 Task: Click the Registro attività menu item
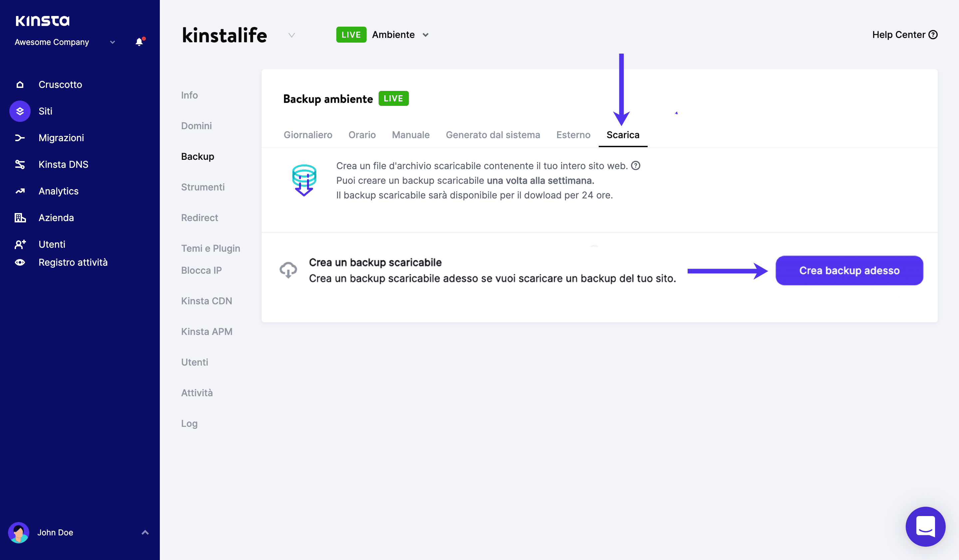72,262
